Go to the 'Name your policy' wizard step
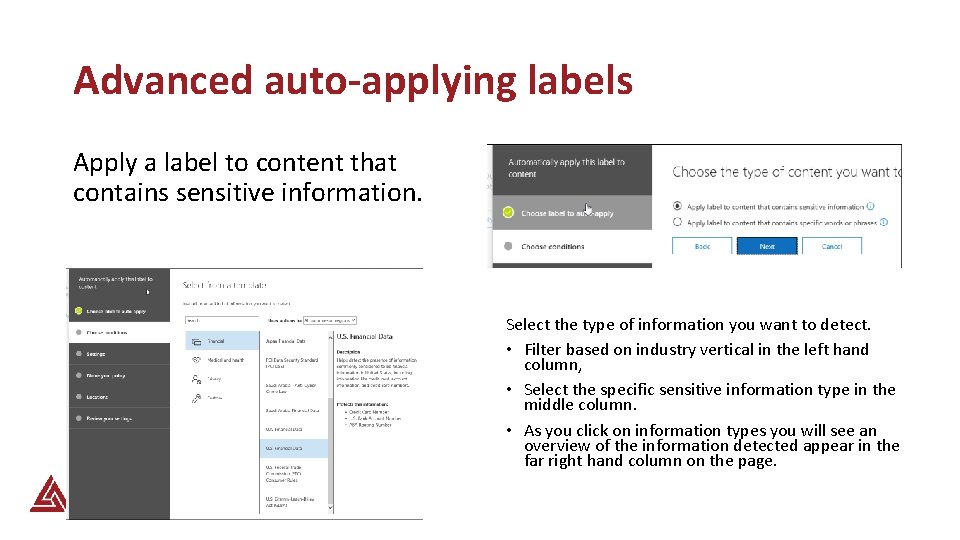 119,375
